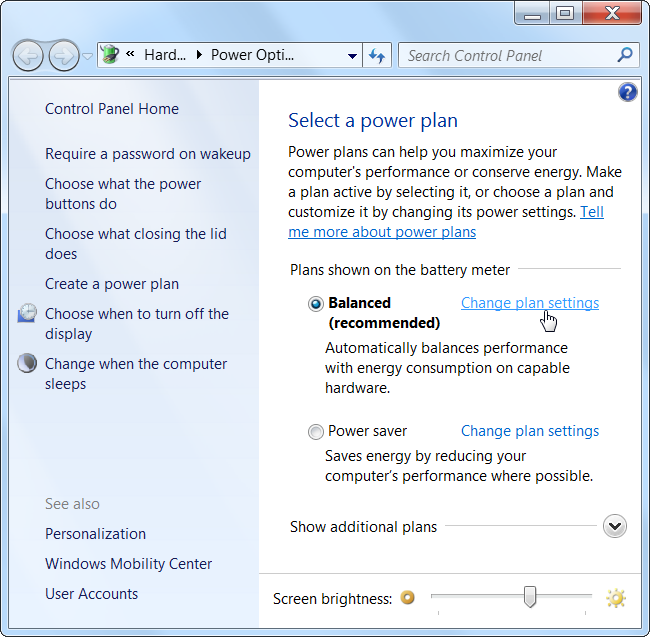Click the Screen brightness slider thumb
Screen dimensions: 650x637
(x=529, y=597)
